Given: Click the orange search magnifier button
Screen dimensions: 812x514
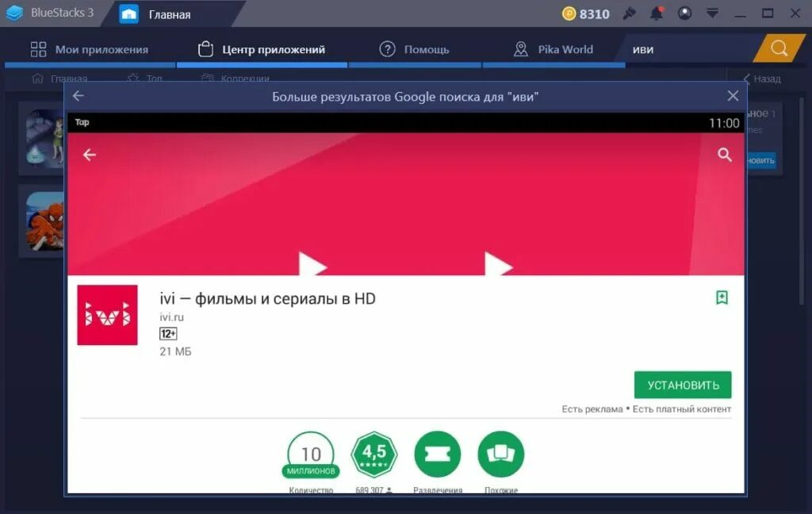Looking at the screenshot, I should coord(779,48).
